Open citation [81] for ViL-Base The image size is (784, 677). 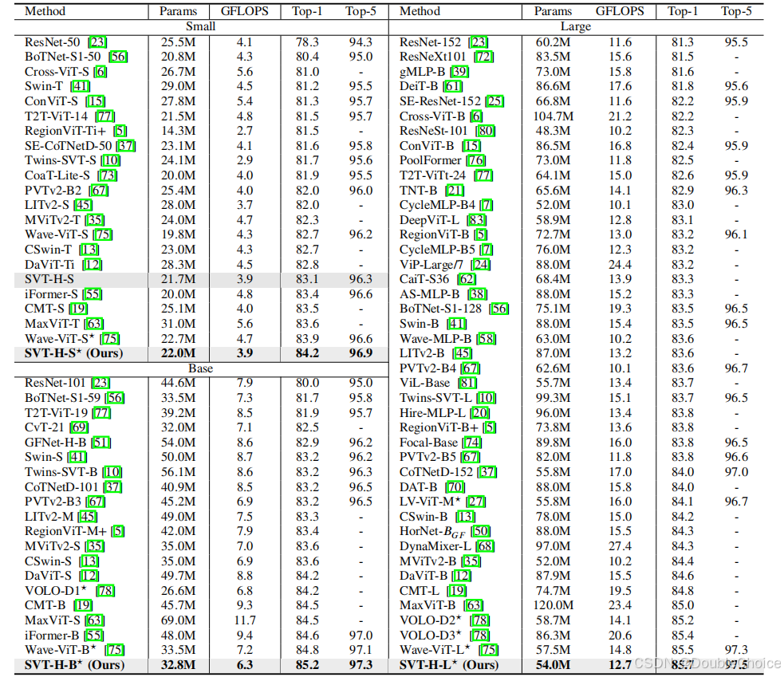point(467,383)
